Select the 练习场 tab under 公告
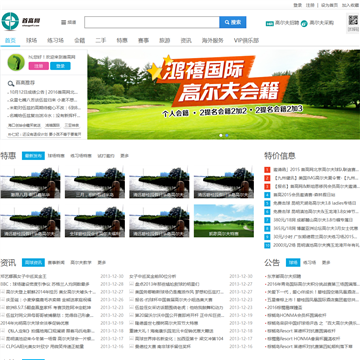360x360 pixels. tap(309, 263)
